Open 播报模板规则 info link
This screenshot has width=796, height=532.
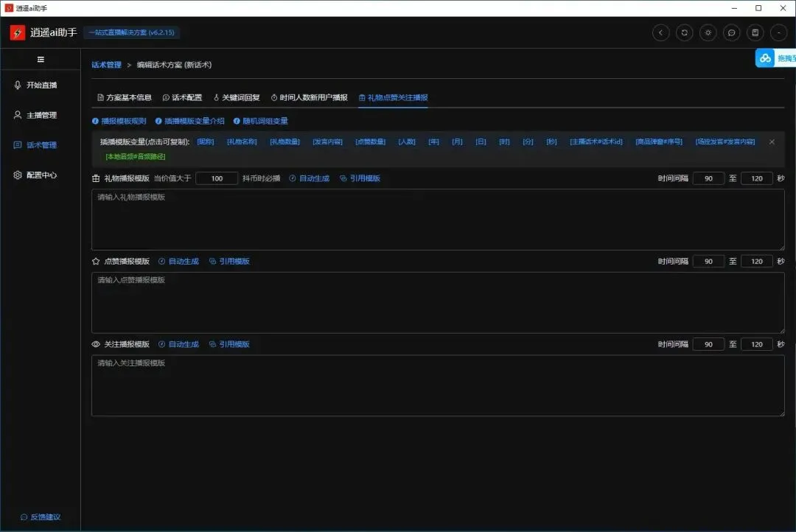pyautogui.click(x=119, y=121)
